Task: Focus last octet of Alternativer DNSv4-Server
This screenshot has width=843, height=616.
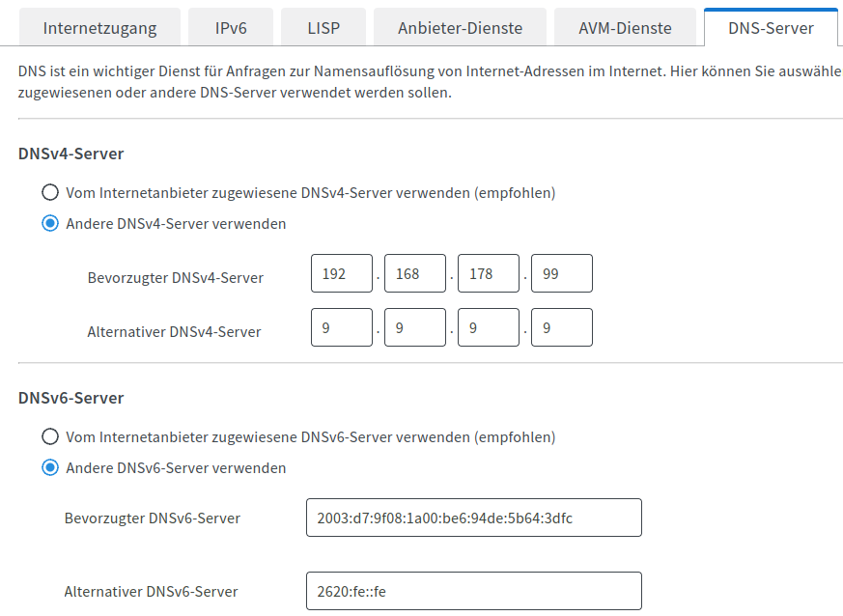Action: point(562,327)
